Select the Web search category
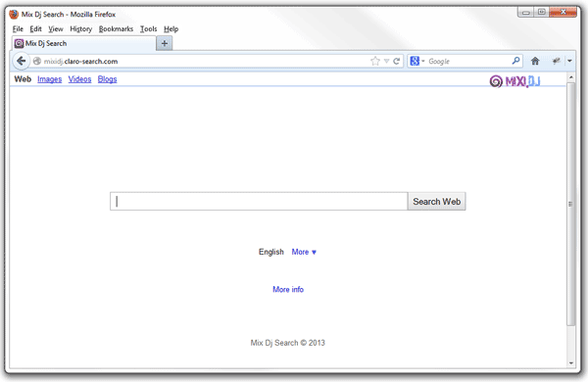This screenshot has width=588, height=382. coord(23,79)
